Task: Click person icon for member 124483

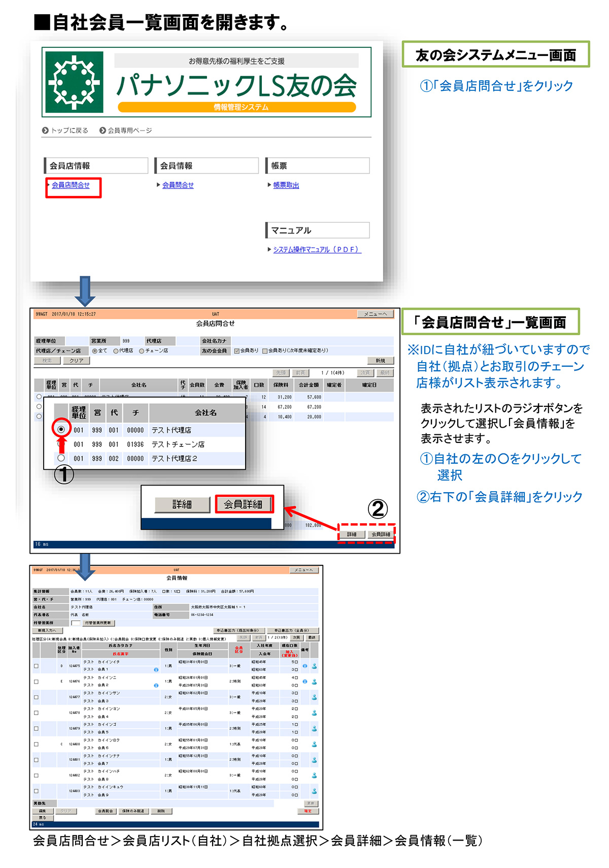Action: (314, 791)
